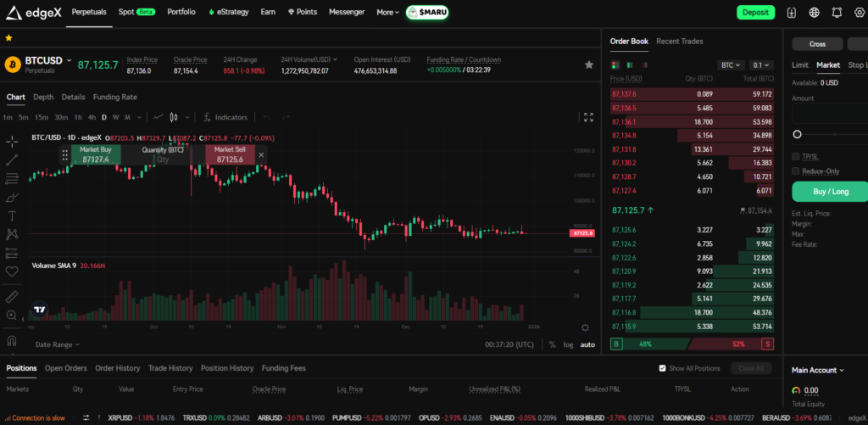Screen dimensions: 868x425
Task: Go to Portfolio page
Action: click(x=181, y=12)
